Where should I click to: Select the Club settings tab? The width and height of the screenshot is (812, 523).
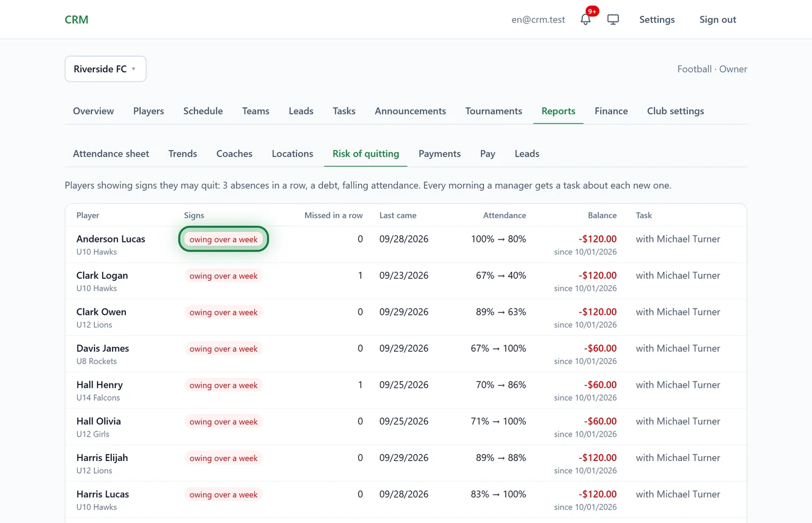pos(676,111)
